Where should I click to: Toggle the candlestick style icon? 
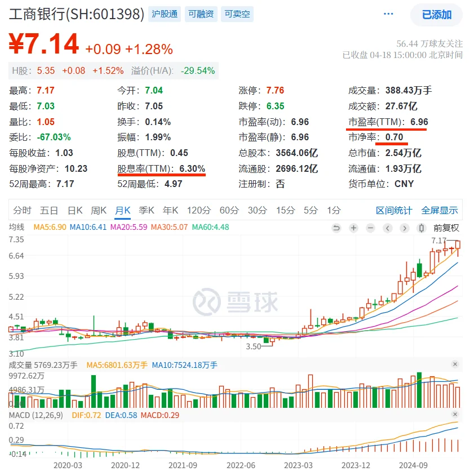(x=422, y=228)
